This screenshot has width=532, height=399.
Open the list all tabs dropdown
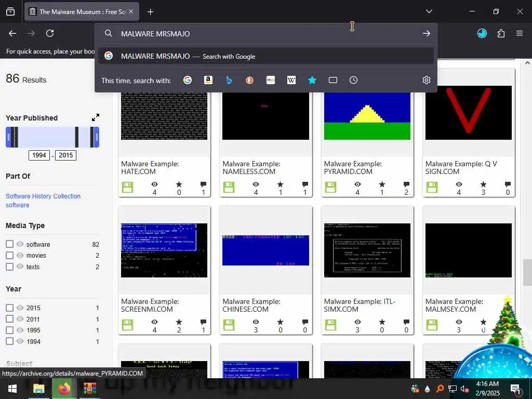coord(429,11)
